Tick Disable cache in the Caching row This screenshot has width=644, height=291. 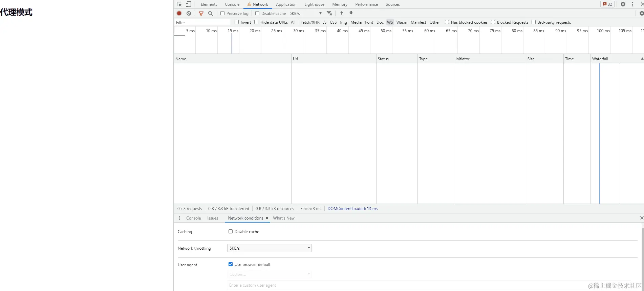(x=231, y=231)
